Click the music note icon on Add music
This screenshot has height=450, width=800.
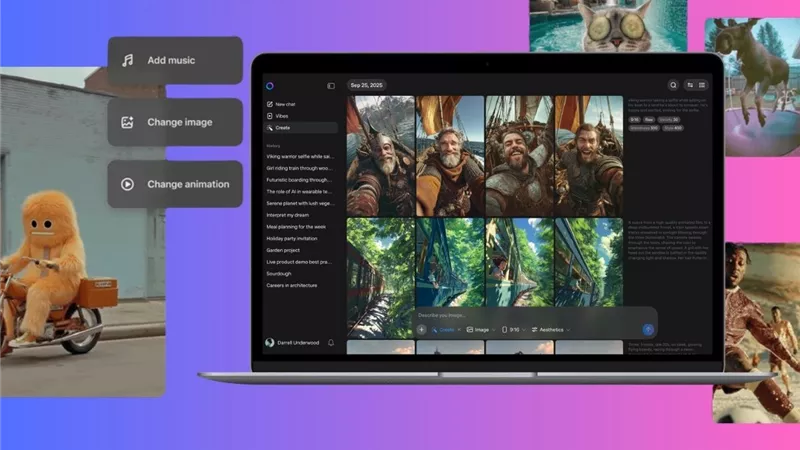click(x=128, y=60)
